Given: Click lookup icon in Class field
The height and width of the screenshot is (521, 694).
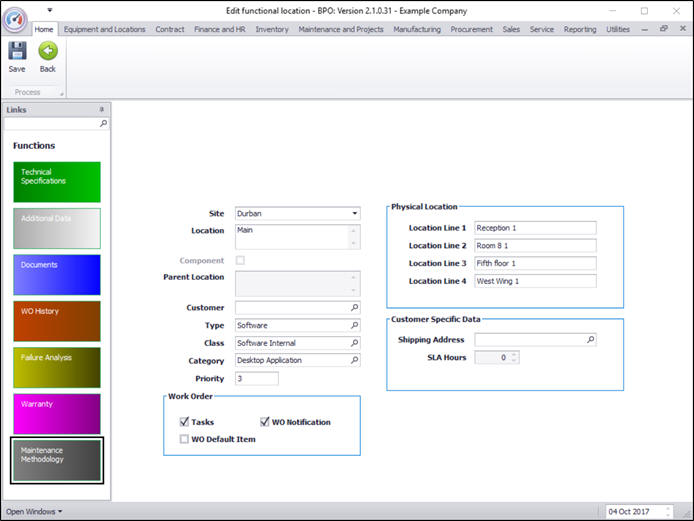Looking at the screenshot, I should pyautogui.click(x=354, y=343).
